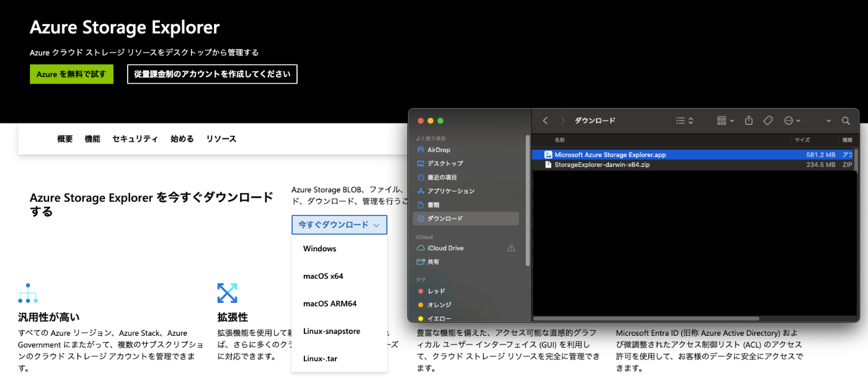Click Azure を無料で試す button
The width and height of the screenshot is (868, 378).
tap(71, 74)
